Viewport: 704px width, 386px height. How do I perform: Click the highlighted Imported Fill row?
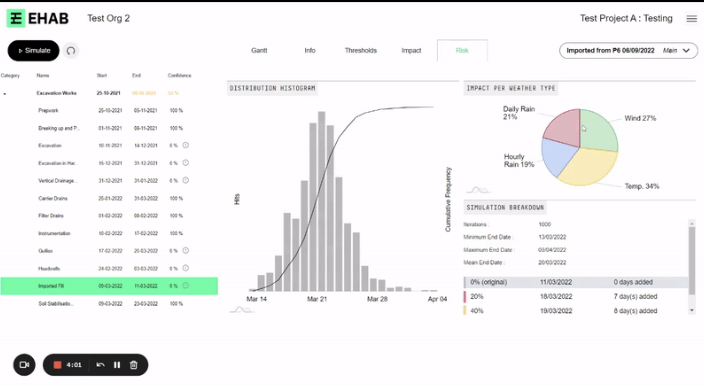click(x=109, y=286)
